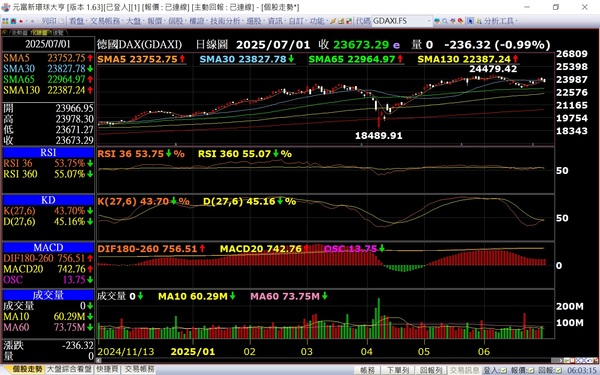
Task: Toggle the 報價 status checkbox in the status bar
Action: [531, 370]
